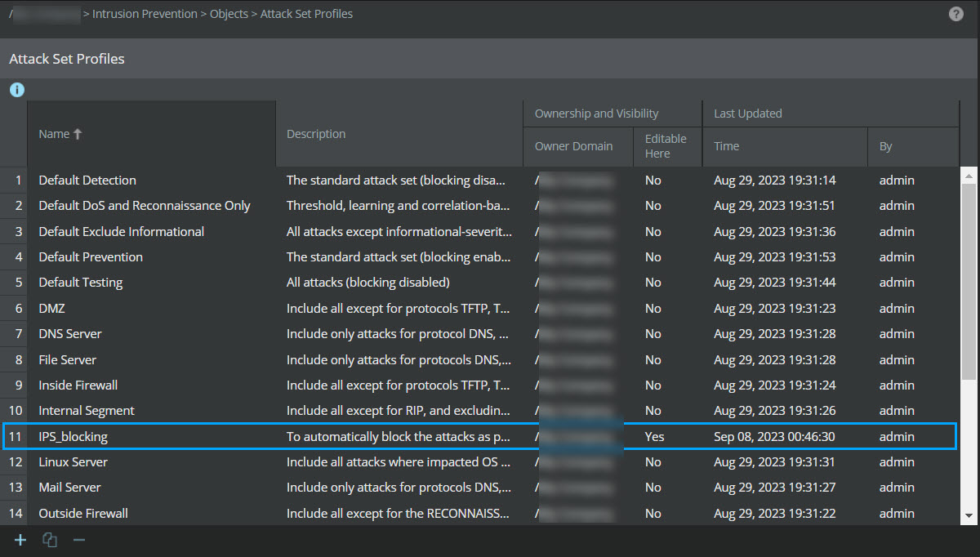
Task: Click the scrollbar down arrow
Action: click(x=968, y=515)
